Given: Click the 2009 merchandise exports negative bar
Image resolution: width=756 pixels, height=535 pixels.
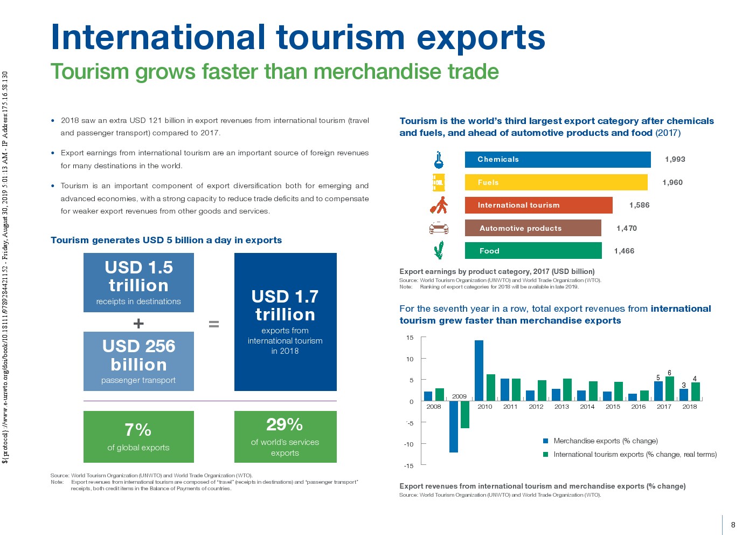Looking at the screenshot, I should pos(454,427).
